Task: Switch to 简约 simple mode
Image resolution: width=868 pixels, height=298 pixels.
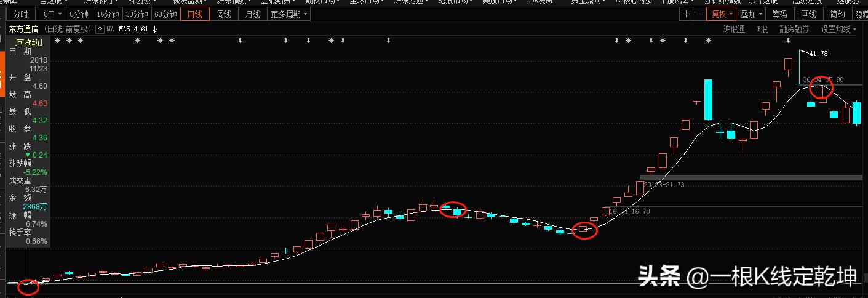Action: (x=837, y=14)
